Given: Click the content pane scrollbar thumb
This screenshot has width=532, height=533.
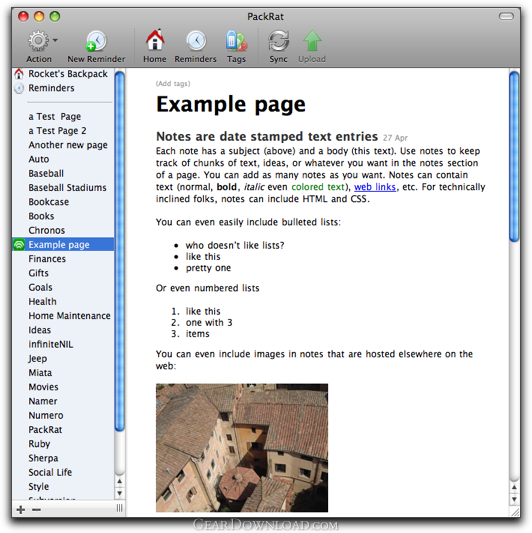Looking at the screenshot, I should pyautogui.click(x=514, y=157).
